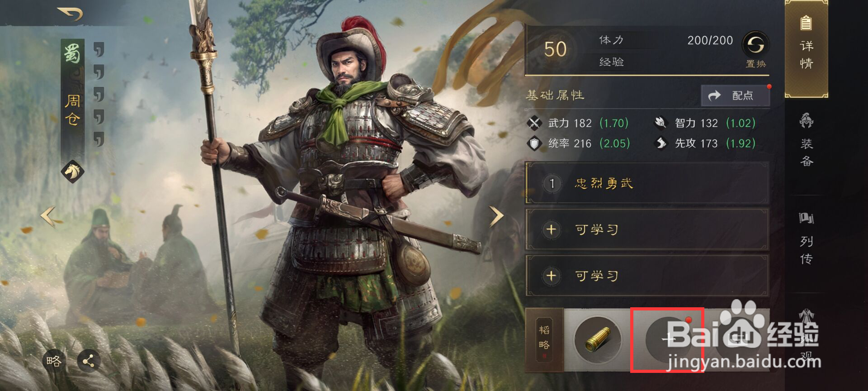Select the second 可学习 skill slot
The width and height of the screenshot is (868, 391).
(x=647, y=276)
